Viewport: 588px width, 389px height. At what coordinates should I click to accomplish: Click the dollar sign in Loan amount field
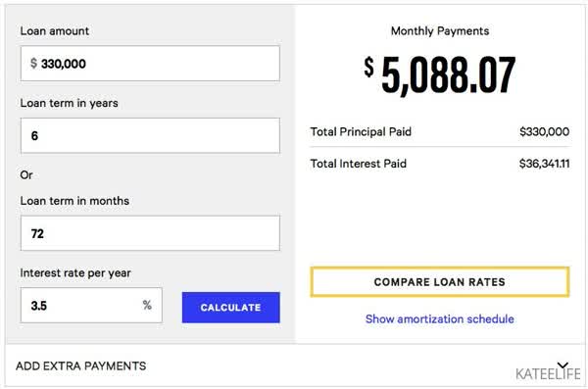[x=33, y=63]
